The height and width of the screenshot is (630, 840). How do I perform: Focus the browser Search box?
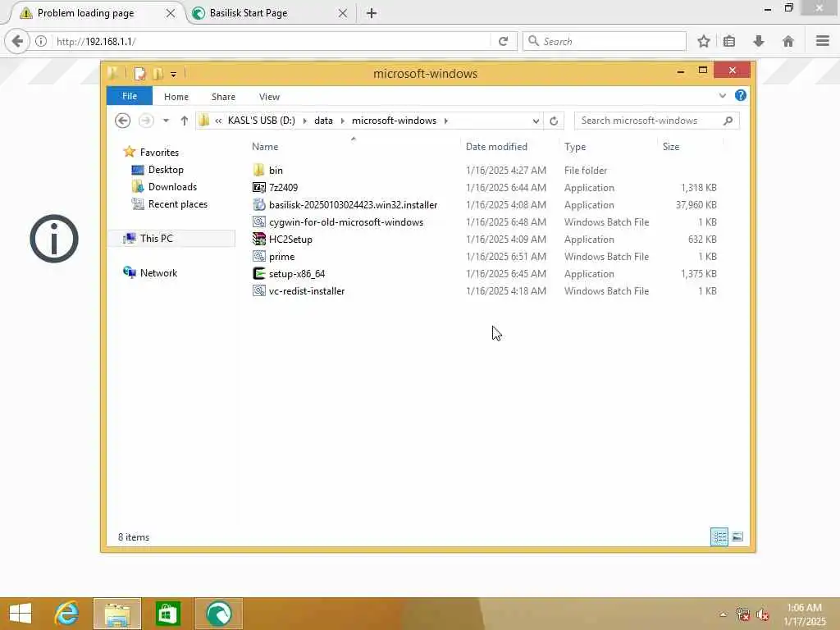(605, 41)
